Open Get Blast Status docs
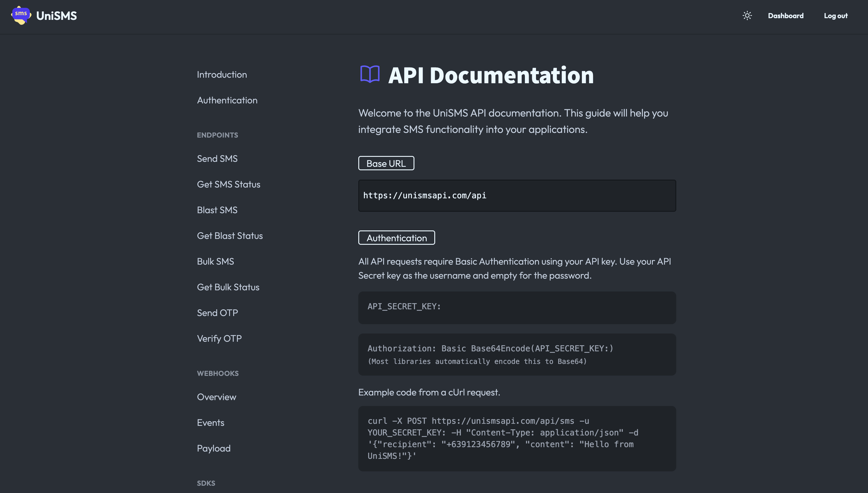Image resolution: width=868 pixels, height=493 pixels. [x=230, y=236]
